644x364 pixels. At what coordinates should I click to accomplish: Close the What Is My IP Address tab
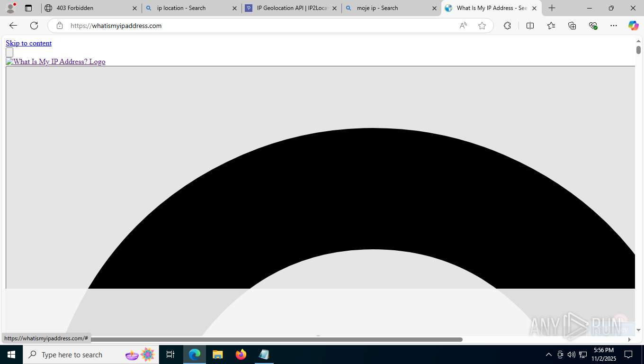point(534,8)
